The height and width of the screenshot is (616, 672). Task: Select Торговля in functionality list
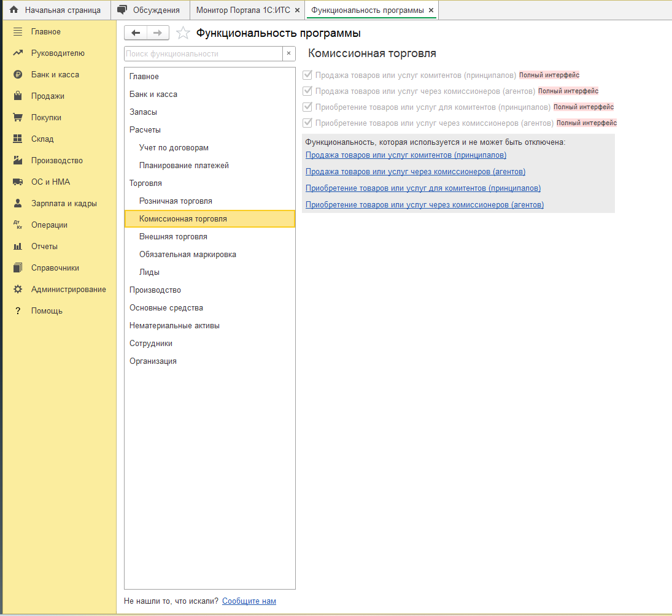pyautogui.click(x=209, y=183)
